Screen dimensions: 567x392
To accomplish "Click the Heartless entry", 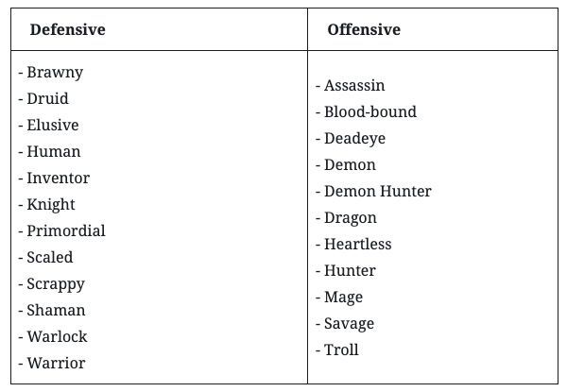I will click(x=353, y=244).
